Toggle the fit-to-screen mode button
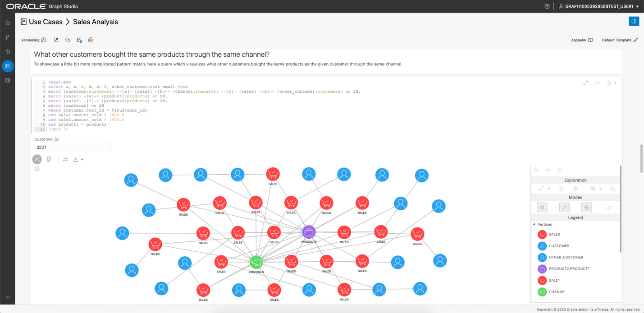Viewport: 644px width, 313px height. (x=564, y=207)
